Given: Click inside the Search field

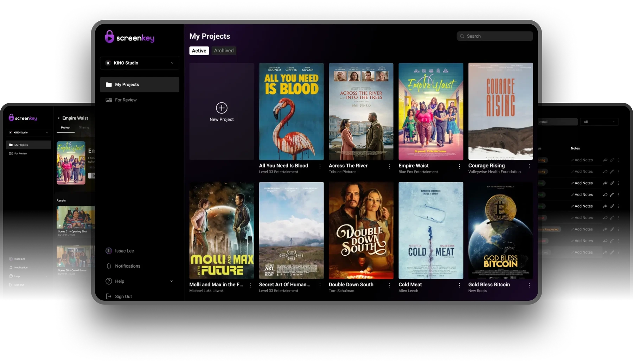Looking at the screenshot, I should click(x=495, y=36).
